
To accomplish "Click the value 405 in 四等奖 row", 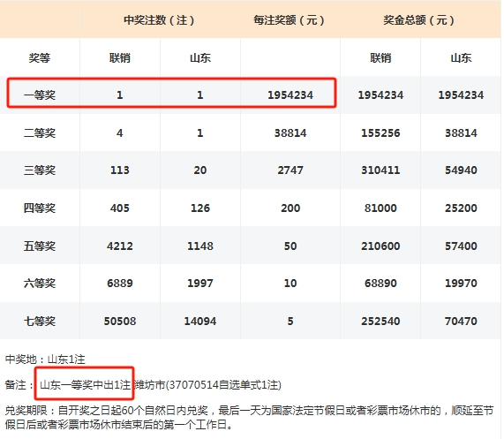I will [x=120, y=208].
